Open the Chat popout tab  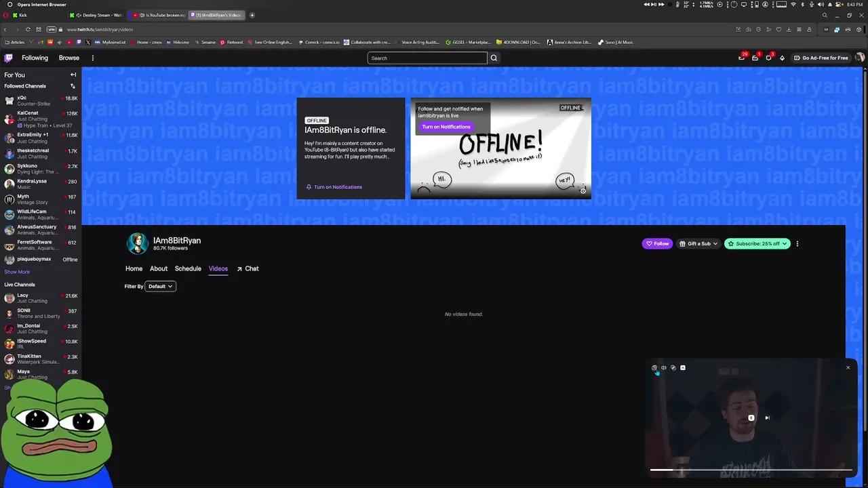pyautogui.click(x=248, y=268)
